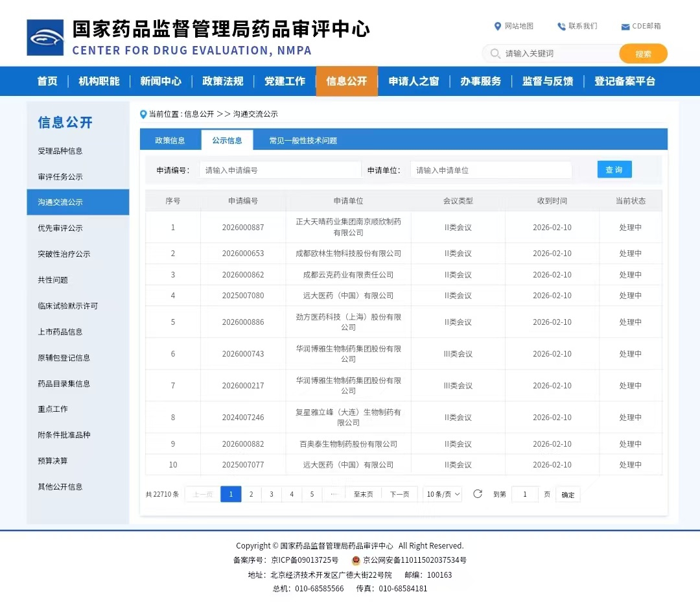
Task: Click the site map pin icon
Action: 497,27
